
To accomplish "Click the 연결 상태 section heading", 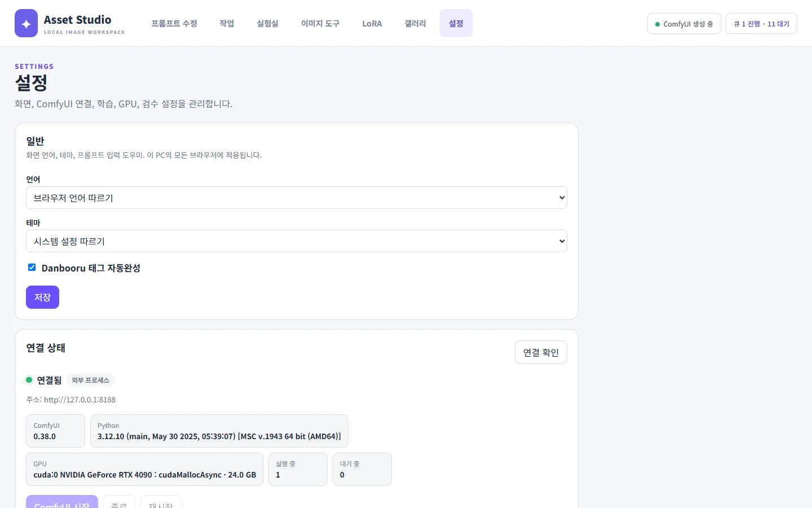I will tap(46, 348).
